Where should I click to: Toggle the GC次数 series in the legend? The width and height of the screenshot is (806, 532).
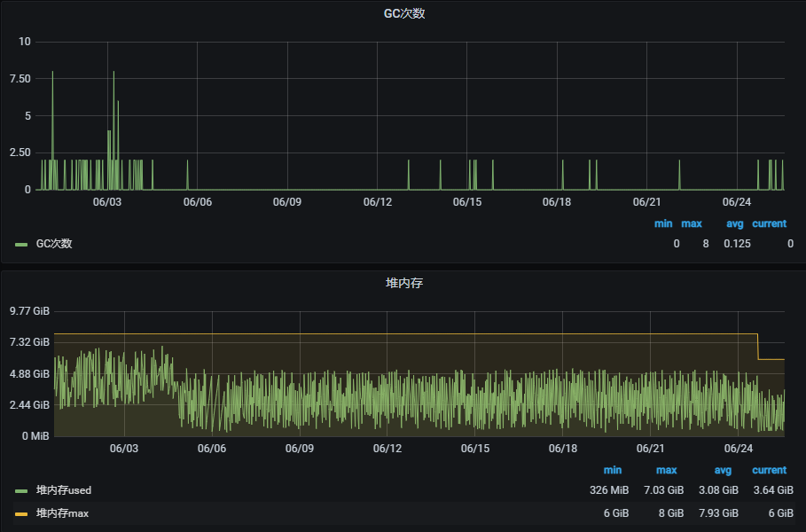[54, 244]
